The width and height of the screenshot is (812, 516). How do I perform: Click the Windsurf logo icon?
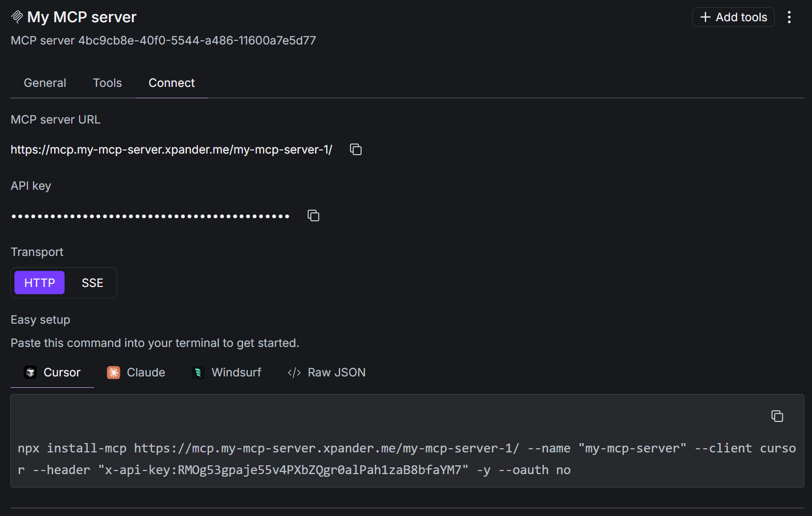198,372
